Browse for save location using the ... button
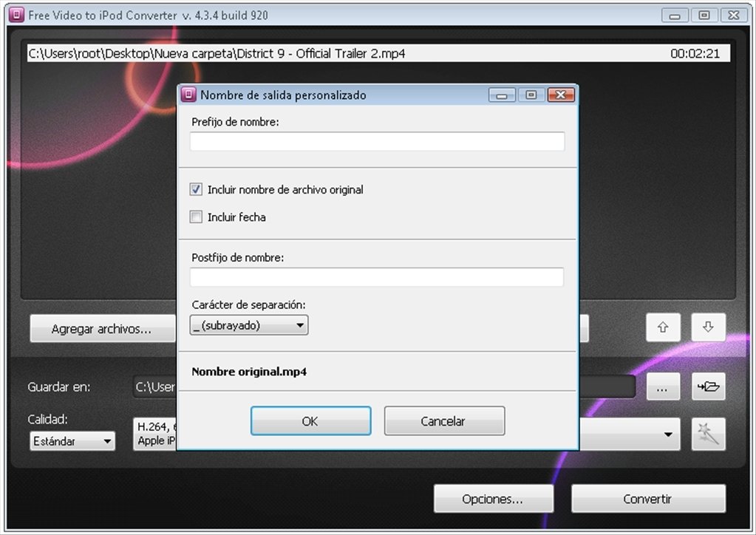The height and width of the screenshot is (535, 756). click(663, 386)
